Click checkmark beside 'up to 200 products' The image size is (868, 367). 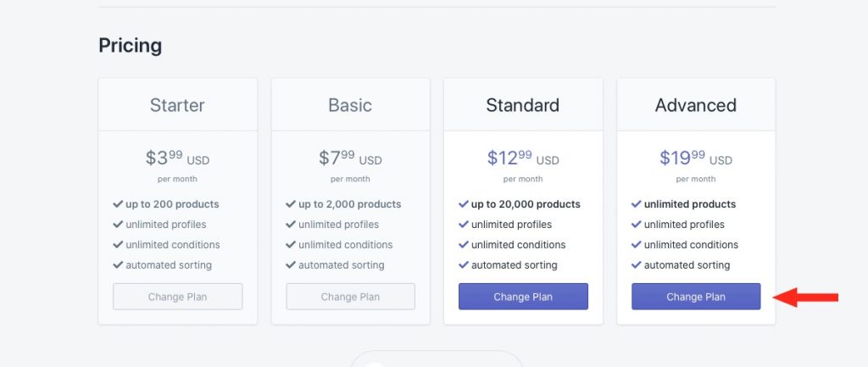(118, 204)
